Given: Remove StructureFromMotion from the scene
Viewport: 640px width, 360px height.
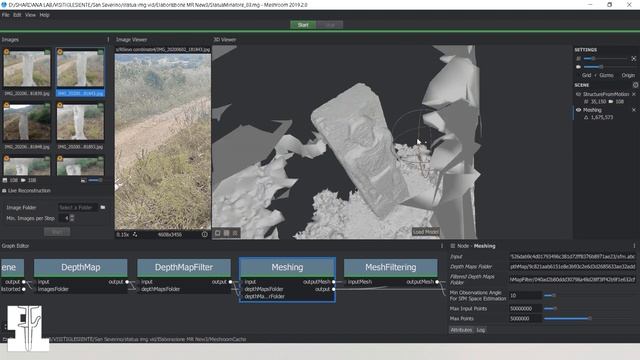Looking at the screenshot, I should 634,94.
